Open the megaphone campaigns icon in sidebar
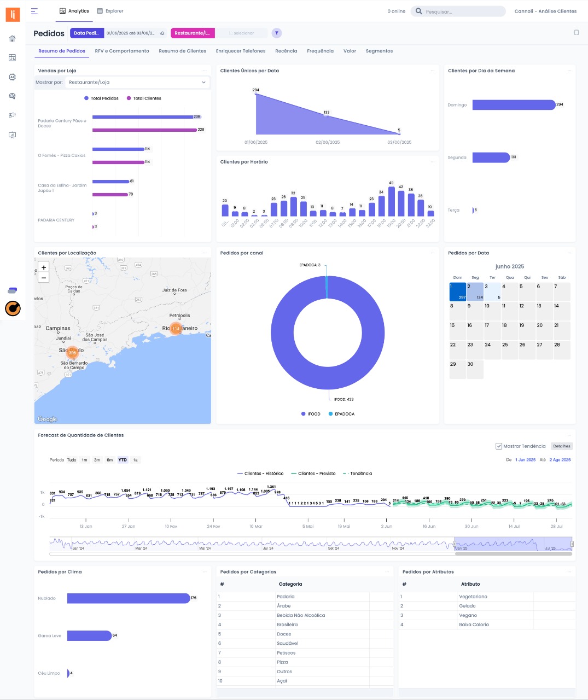The width and height of the screenshot is (588, 700). click(x=12, y=115)
